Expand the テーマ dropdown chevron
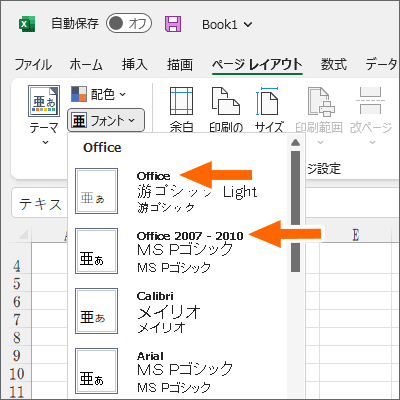 45,143
